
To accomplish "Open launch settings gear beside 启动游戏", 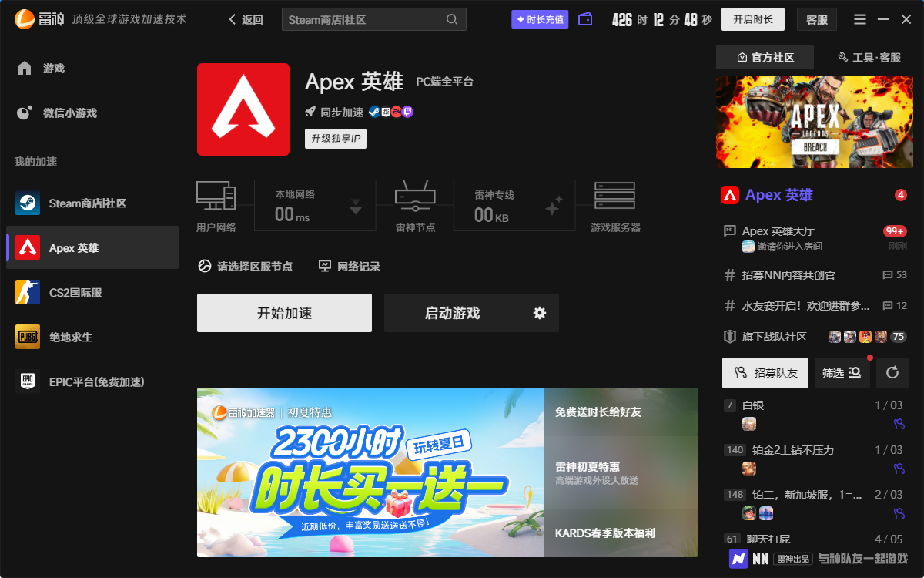I will [x=540, y=313].
